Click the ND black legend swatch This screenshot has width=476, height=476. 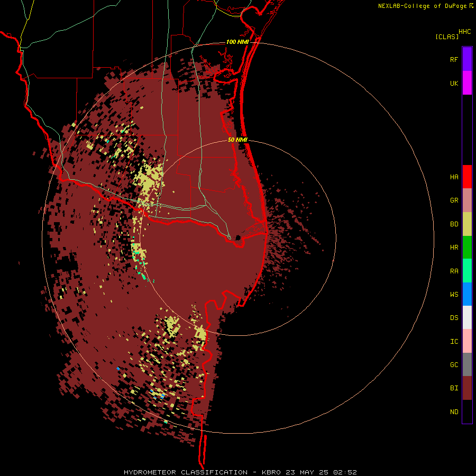[467, 411]
